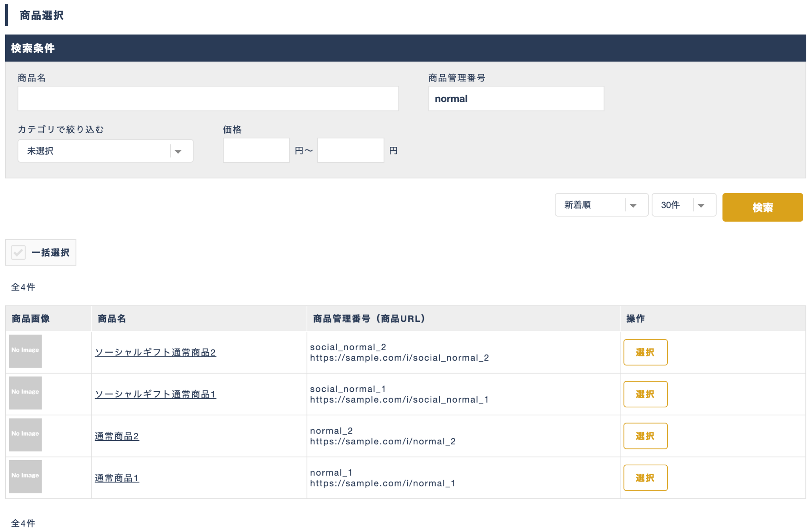Viewport: 812px width, 532px height.
Task: Open the ソーシャルギフト通常商品2 product link
Action: click(155, 352)
